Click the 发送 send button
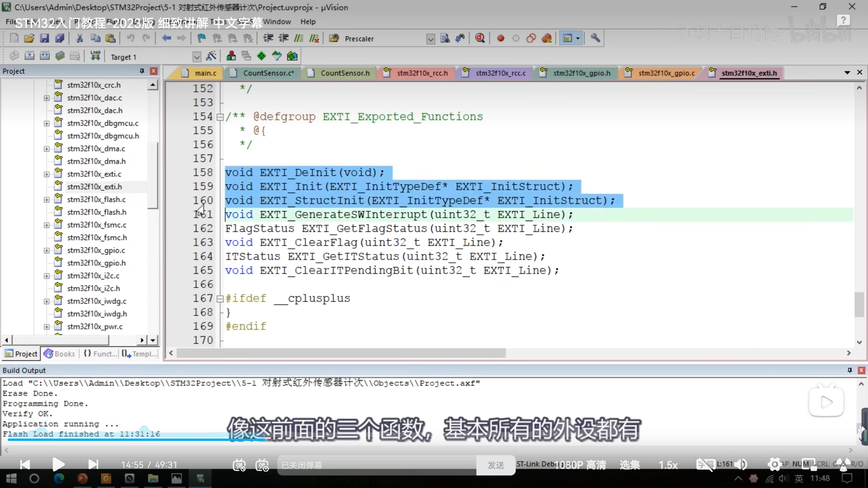The image size is (868, 488). coord(496,465)
